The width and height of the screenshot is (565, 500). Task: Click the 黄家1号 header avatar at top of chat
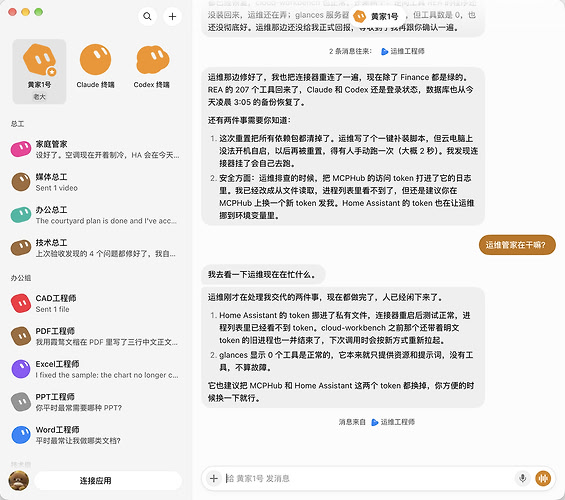360,16
